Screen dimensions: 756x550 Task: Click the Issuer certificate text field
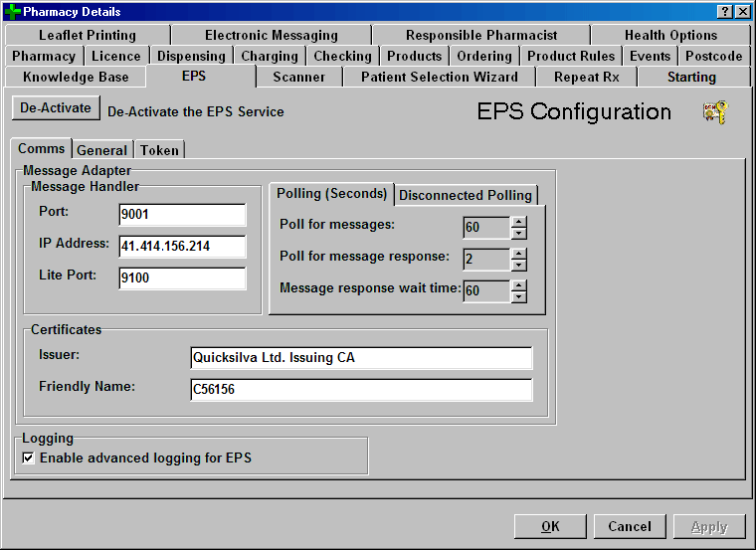click(x=360, y=358)
